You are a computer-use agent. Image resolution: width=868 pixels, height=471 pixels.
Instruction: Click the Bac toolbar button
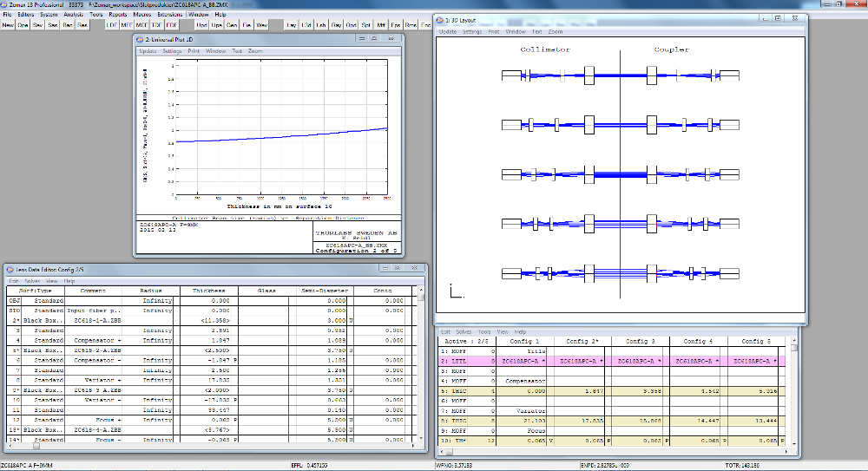[68, 25]
